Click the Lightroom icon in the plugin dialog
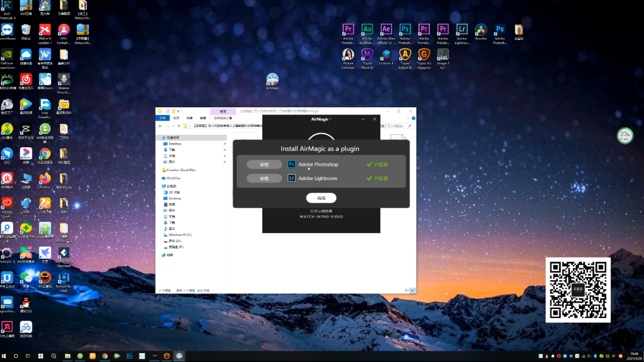Screen dimensions: 644x362 point(291,178)
